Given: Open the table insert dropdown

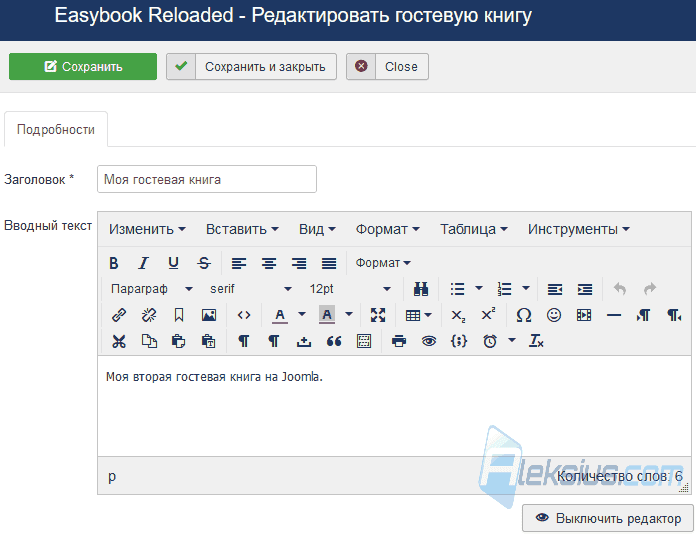Looking at the screenshot, I should (418, 315).
